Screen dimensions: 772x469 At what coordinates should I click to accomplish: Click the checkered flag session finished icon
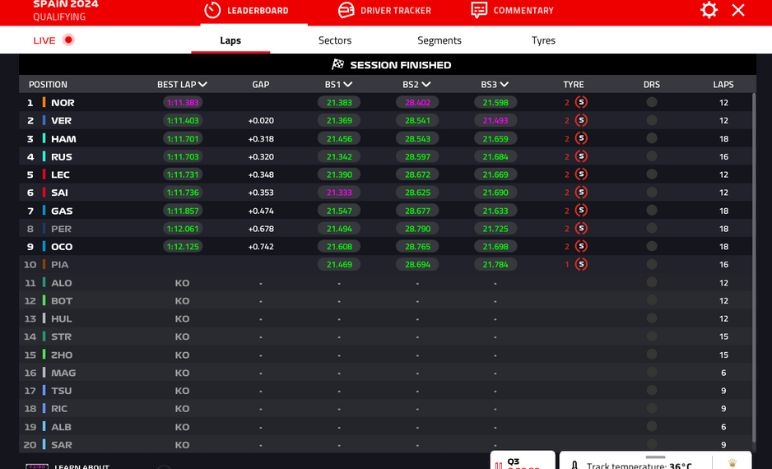coord(338,65)
